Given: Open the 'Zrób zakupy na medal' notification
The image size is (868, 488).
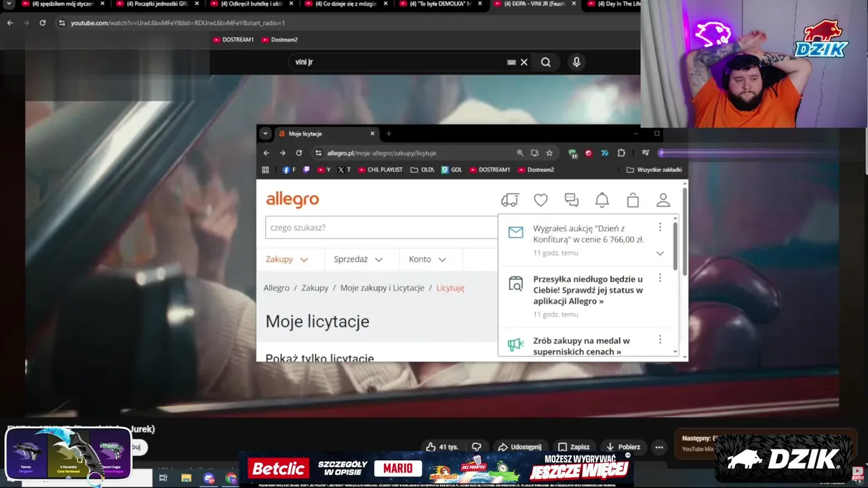Looking at the screenshot, I should (x=581, y=346).
